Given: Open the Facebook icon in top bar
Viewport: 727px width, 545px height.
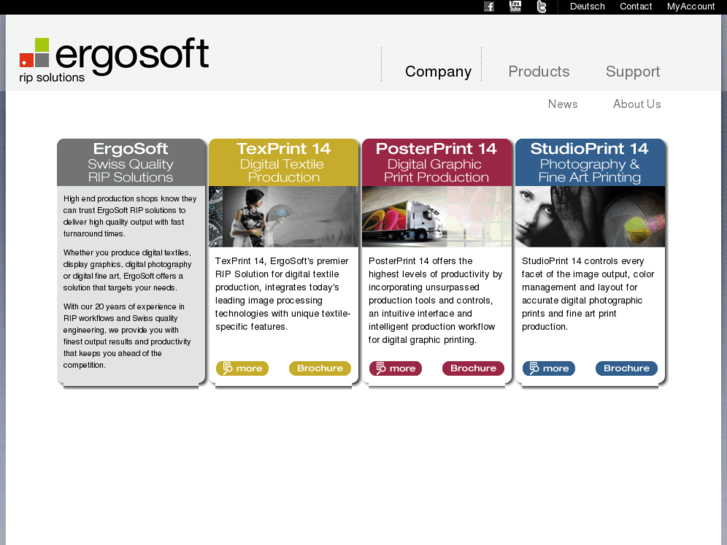Looking at the screenshot, I should tap(489, 7).
